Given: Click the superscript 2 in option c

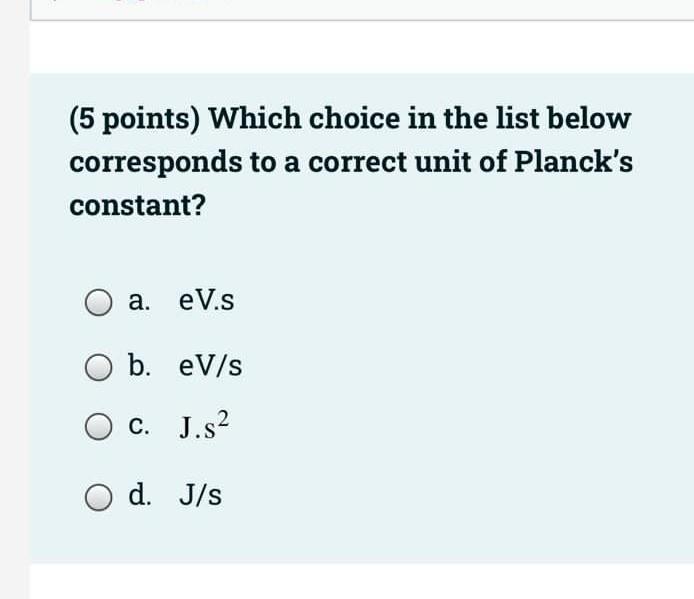Looking at the screenshot, I should 224,418.
